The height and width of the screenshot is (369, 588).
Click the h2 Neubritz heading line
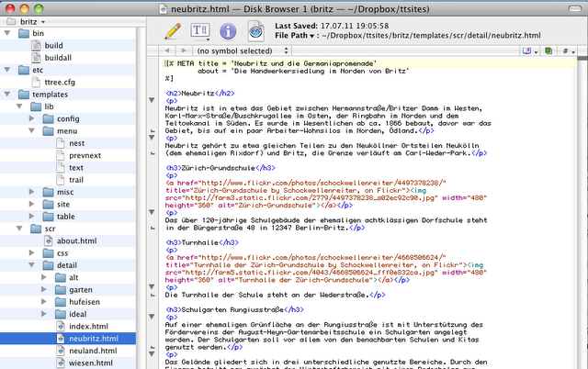(200, 94)
